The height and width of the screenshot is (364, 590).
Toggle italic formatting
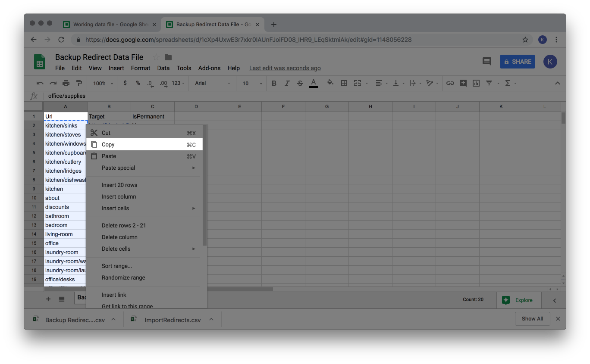pyautogui.click(x=287, y=83)
